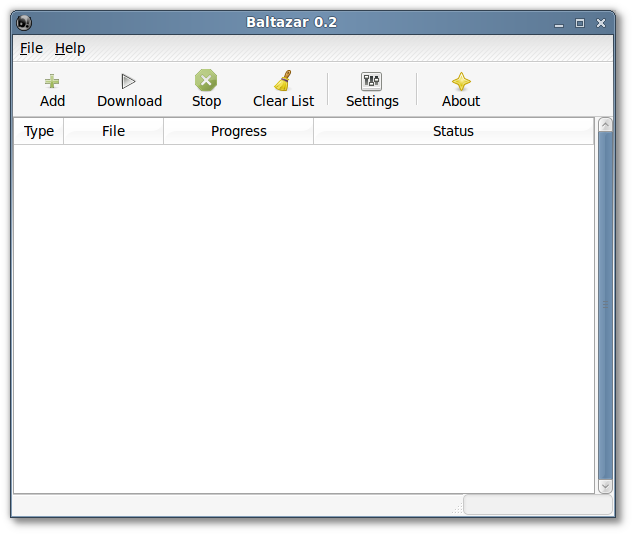Click the vertical scrollbar thumb

click(605, 305)
